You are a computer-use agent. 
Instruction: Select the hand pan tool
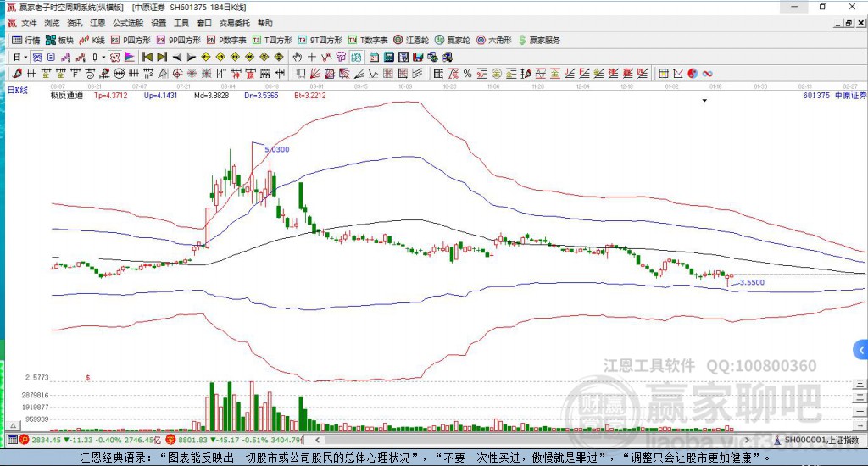(297, 57)
